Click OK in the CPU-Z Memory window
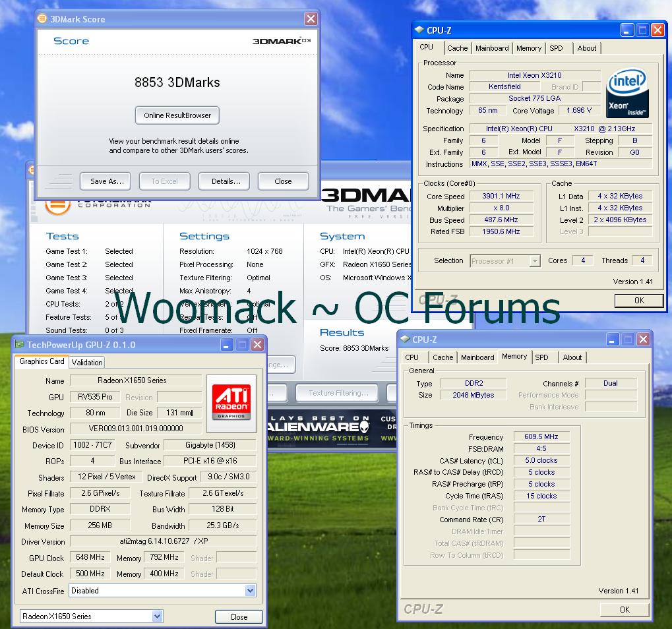 click(x=625, y=609)
